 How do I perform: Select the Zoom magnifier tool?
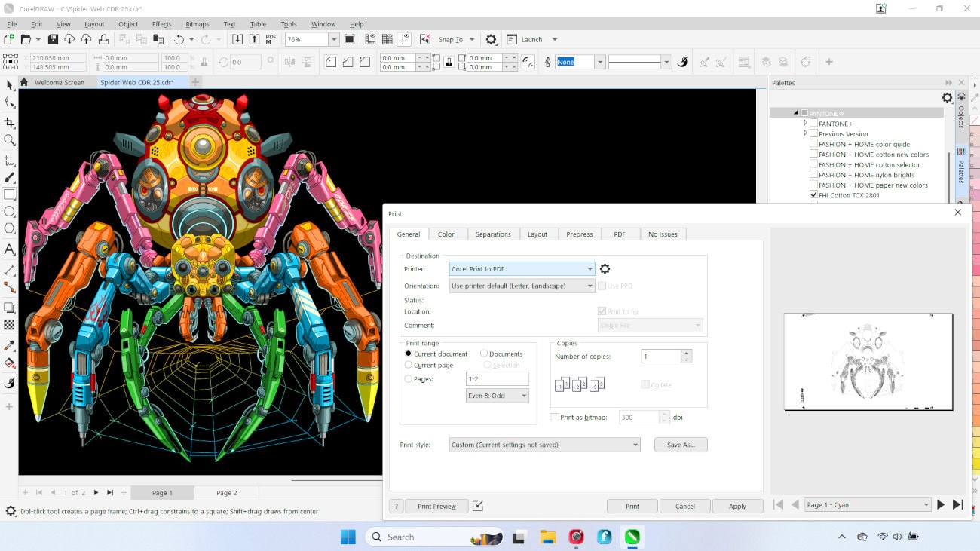pyautogui.click(x=9, y=140)
